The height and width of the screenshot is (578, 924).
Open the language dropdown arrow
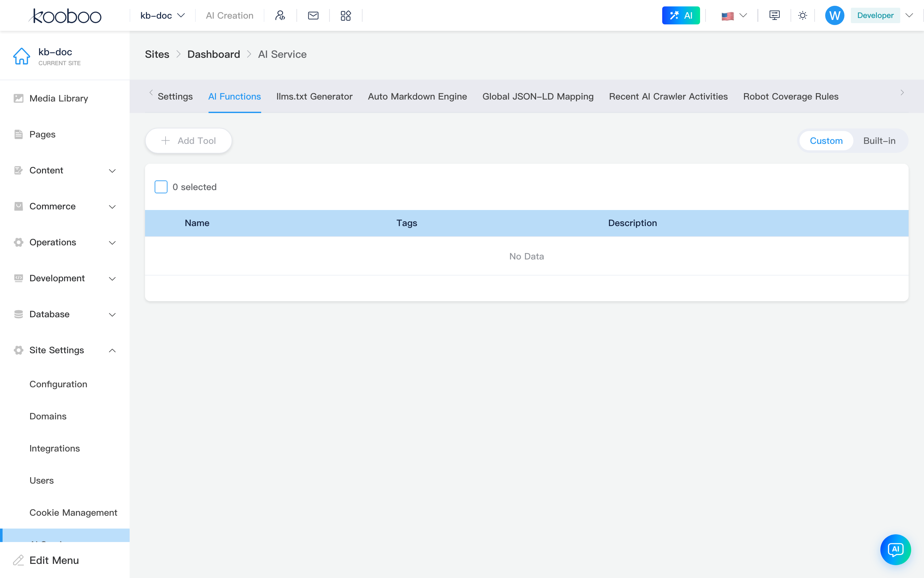pos(743,15)
